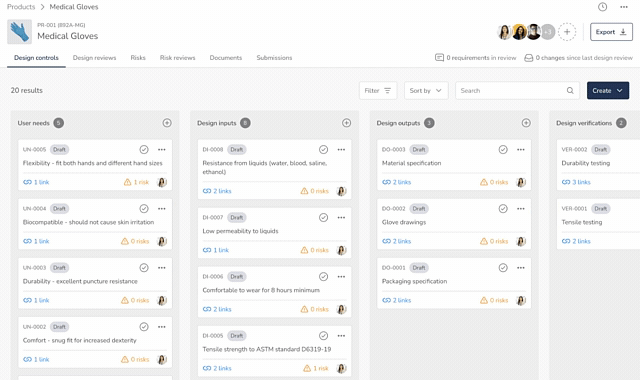Open more options for DI-0005 card
Viewport: 640px width, 380px height.
pos(341,336)
